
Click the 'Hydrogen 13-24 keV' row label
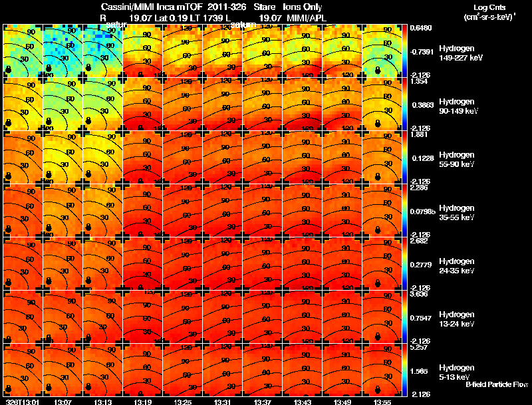457,319
